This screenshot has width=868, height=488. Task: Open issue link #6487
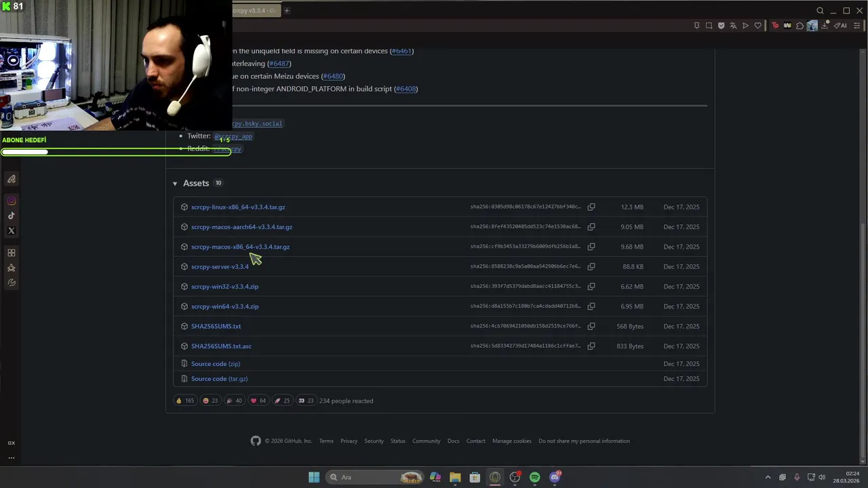(x=279, y=64)
